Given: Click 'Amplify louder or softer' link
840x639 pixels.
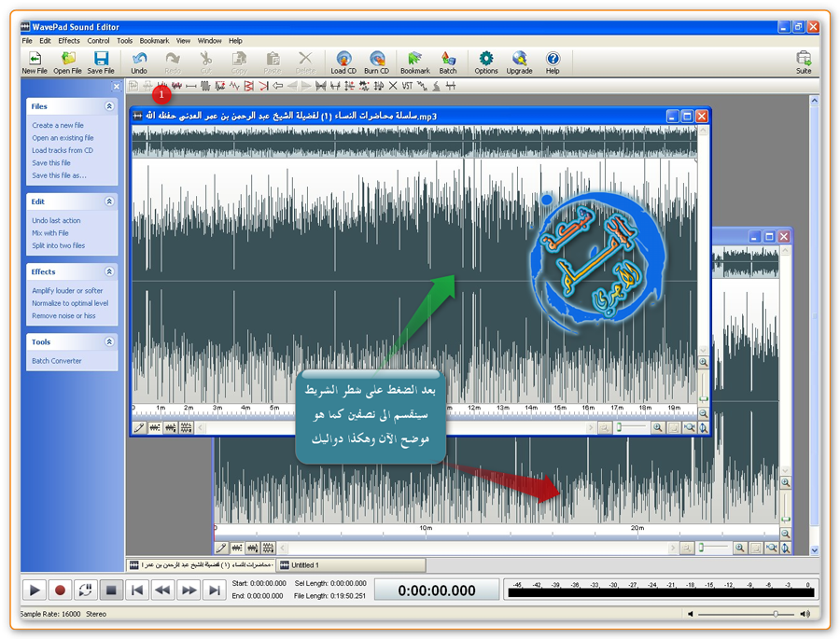Looking at the screenshot, I should [67, 290].
